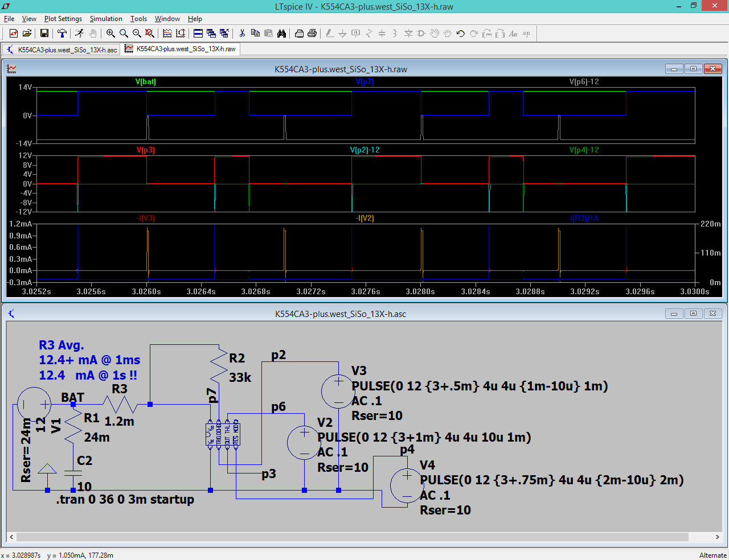Select the Capacitor component tool
This screenshot has height=560, width=729.
click(x=382, y=34)
